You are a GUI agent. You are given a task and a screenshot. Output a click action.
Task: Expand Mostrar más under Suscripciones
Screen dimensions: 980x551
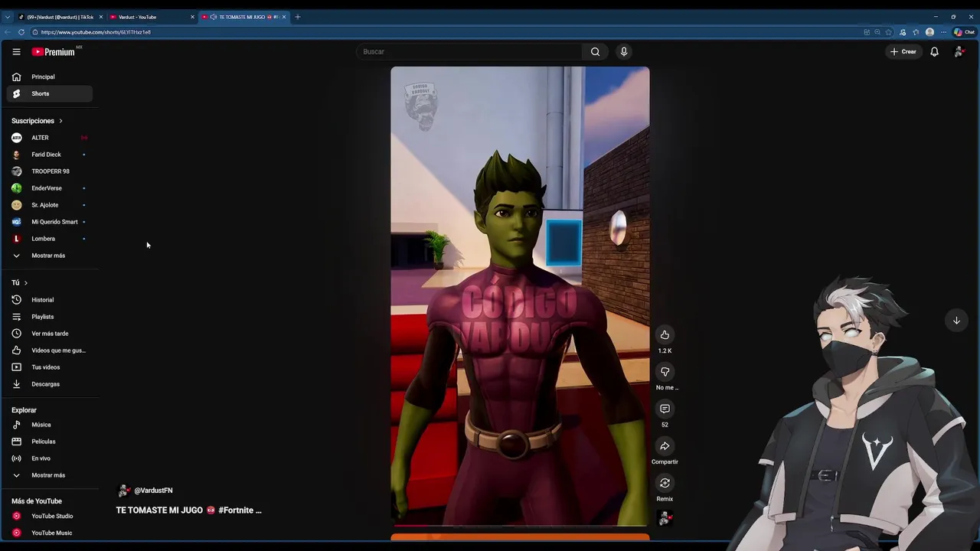(49, 256)
